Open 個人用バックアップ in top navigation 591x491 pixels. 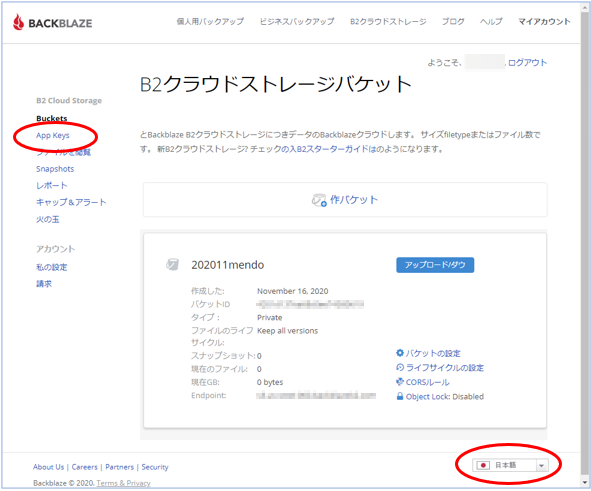pos(210,21)
